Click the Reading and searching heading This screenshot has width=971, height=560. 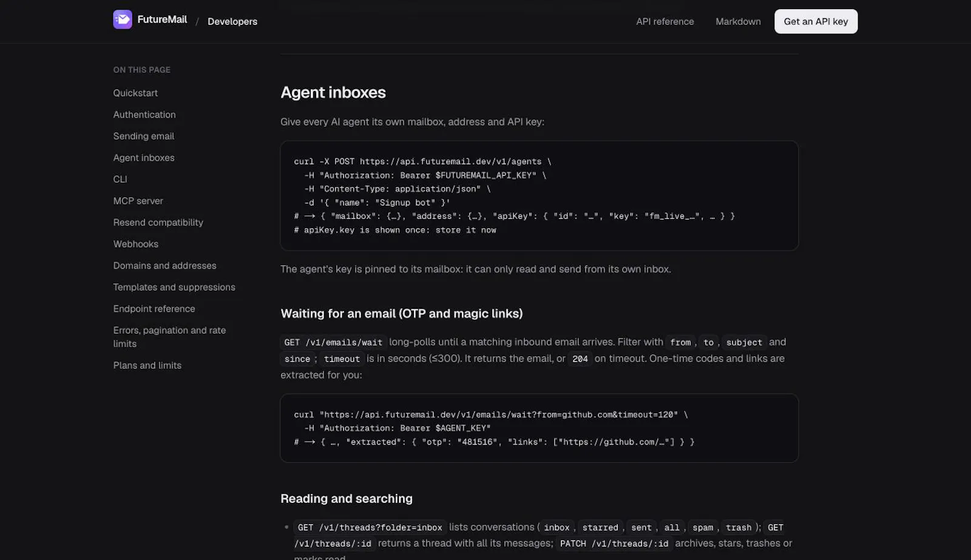pyautogui.click(x=347, y=499)
